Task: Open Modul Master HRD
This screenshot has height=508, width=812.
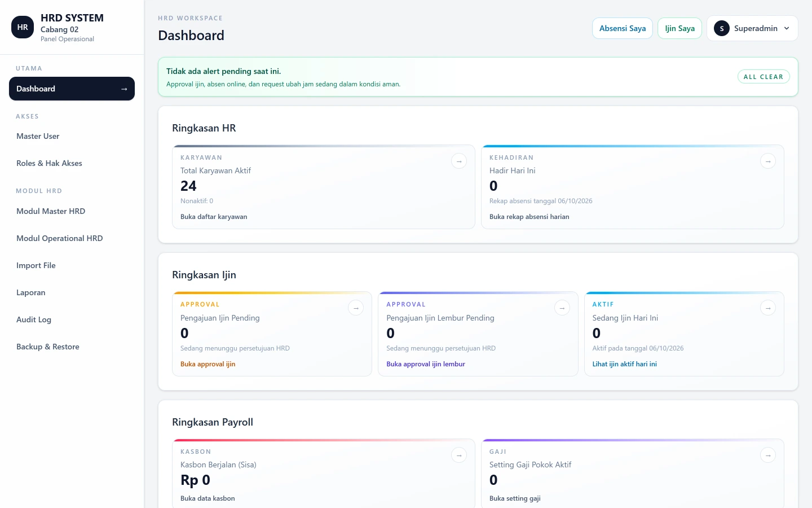Action: [72, 211]
